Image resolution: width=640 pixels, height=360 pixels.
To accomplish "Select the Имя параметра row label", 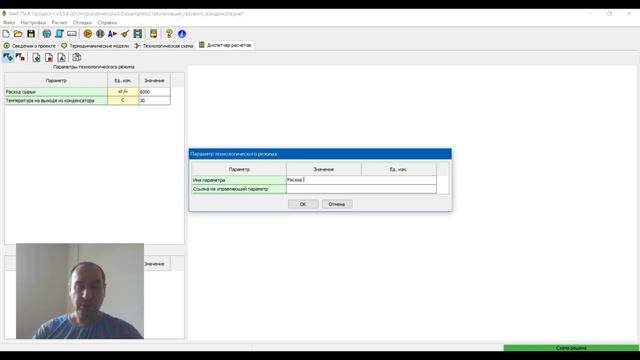I will tap(239, 180).
